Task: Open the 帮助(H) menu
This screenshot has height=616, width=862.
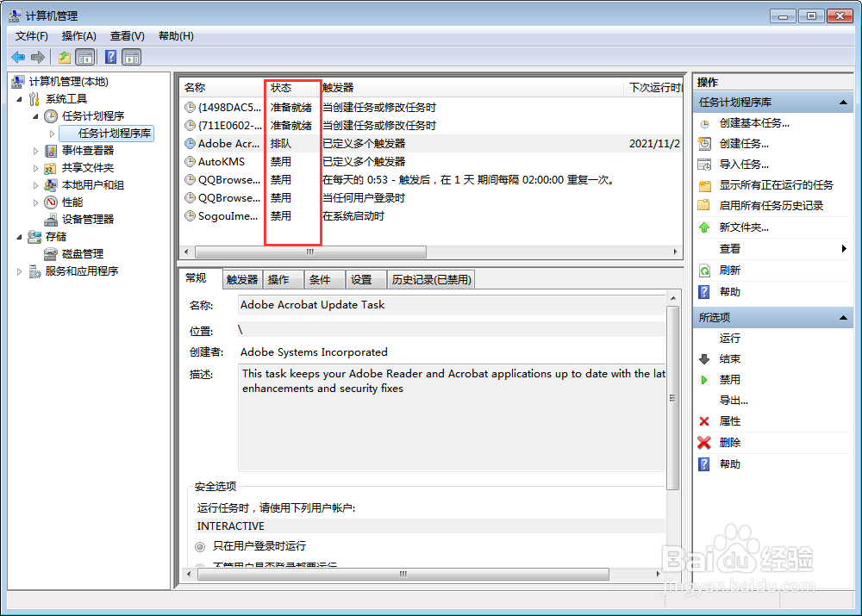Action: tap(176, 36)
